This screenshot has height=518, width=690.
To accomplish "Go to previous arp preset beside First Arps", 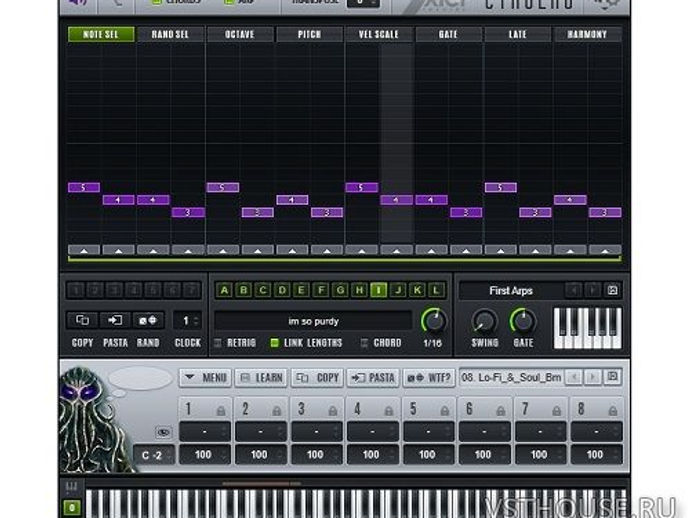I will [573, 290].
